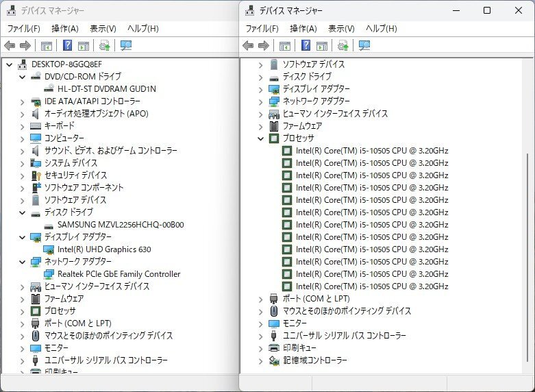Screen dimensions: 535x392
Task: Select Intel(R) UHD Graphics 630 entry
Action: coord(104,249)
